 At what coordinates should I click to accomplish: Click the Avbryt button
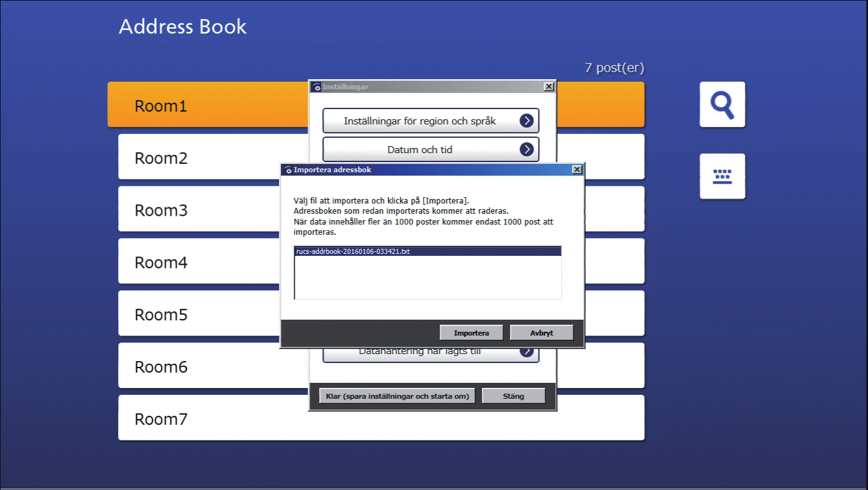pos(542,333)
